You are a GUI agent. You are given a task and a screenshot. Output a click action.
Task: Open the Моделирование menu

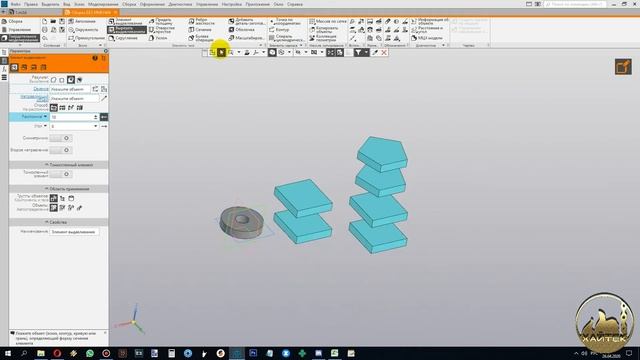pos(103,4)
